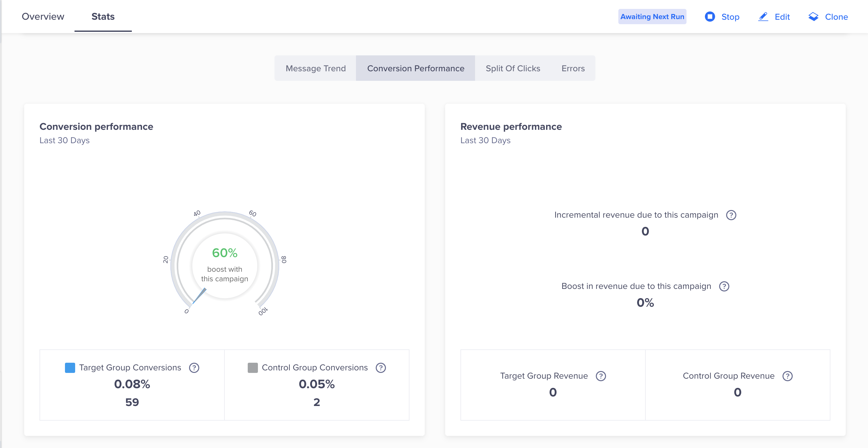Screen dimensions: 868x448
Task: Switch to Message Trend tab
Action: (316, 68)
